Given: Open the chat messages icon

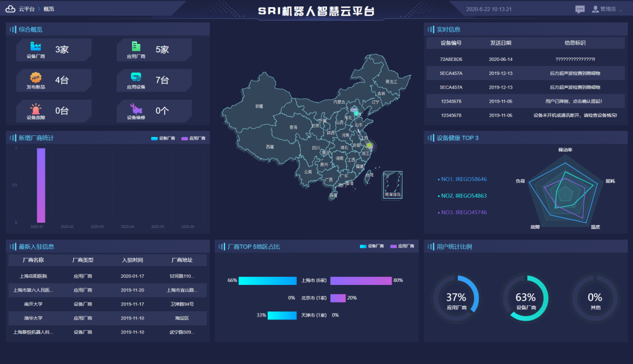Looking at the screenshot, I should (x=580, y=9).
